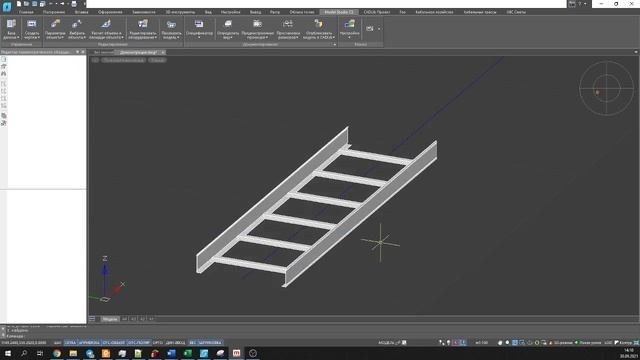Screen dimensions: 640x360
Task: Open the m1:100 annotation scale selector
Action: pyautogui.click(x=482, y=343)
